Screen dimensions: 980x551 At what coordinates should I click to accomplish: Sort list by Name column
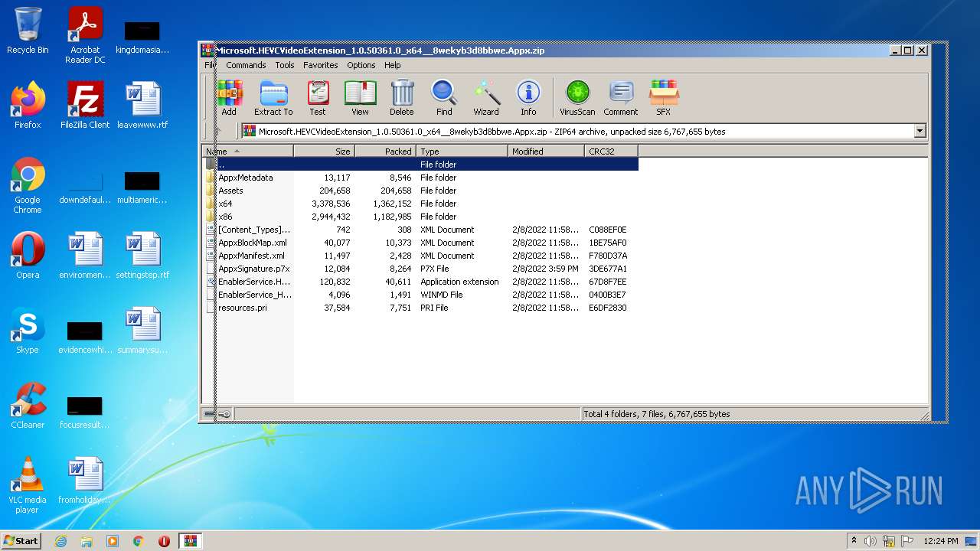pos(247,152)
